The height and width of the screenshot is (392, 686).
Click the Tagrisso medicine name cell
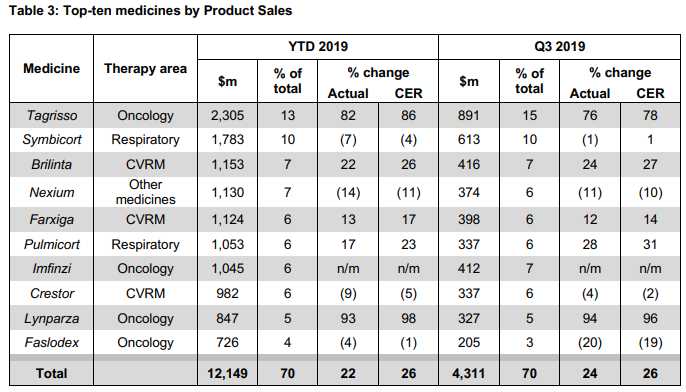point(52,116)
